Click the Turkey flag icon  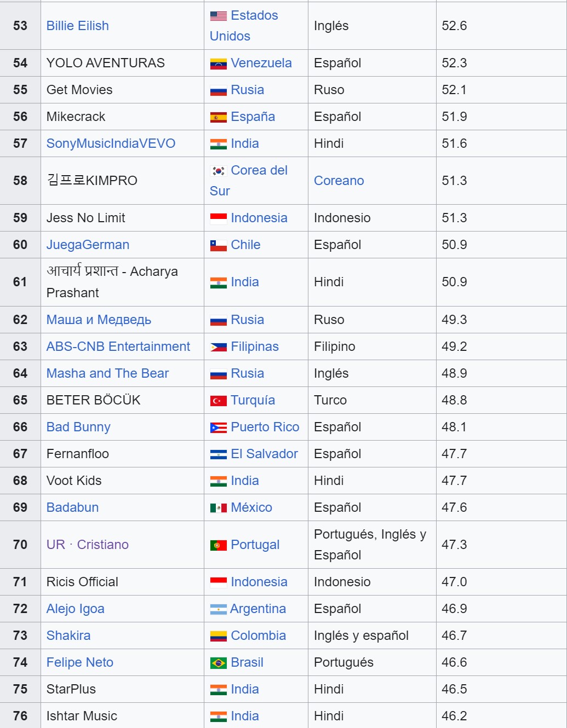pyautogui.click(x=218, y=401)
